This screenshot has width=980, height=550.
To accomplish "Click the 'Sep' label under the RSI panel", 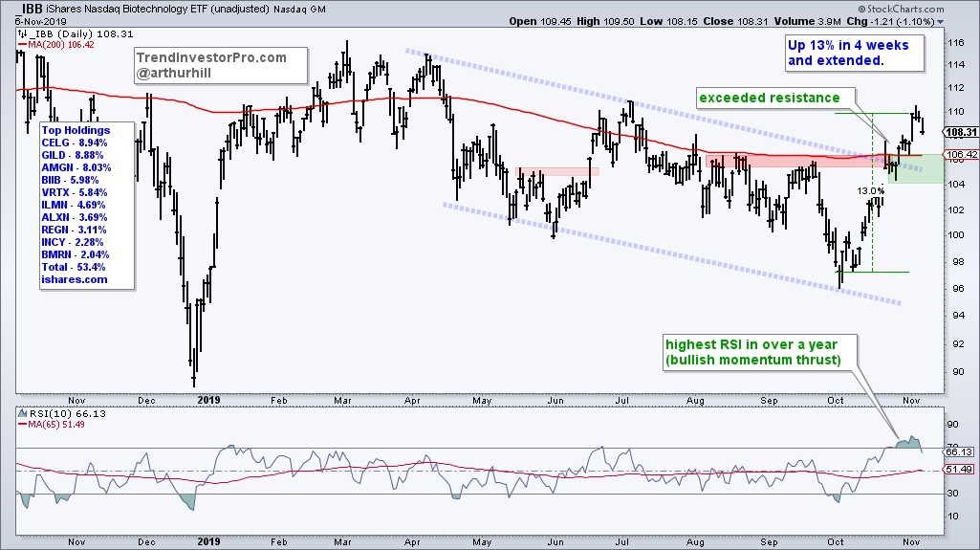I will click(x=769, y=542).
